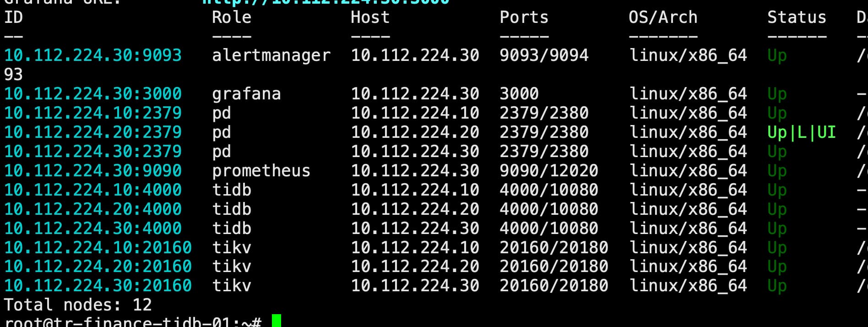Click the ID column header

13,17
